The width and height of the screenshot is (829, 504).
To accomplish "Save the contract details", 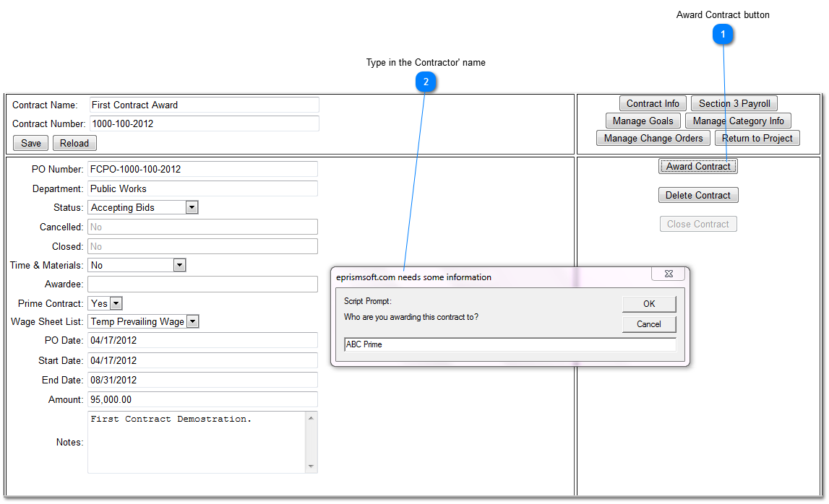I will (31, 143).
